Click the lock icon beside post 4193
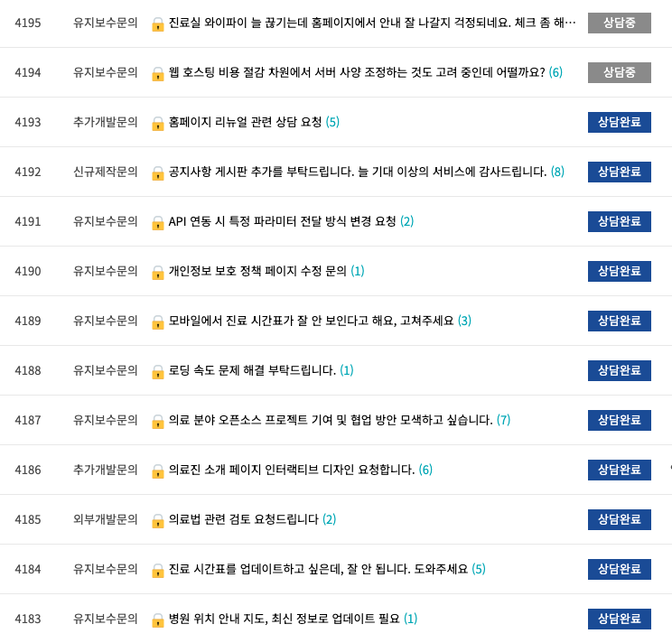672x643 pixels. 158,124
